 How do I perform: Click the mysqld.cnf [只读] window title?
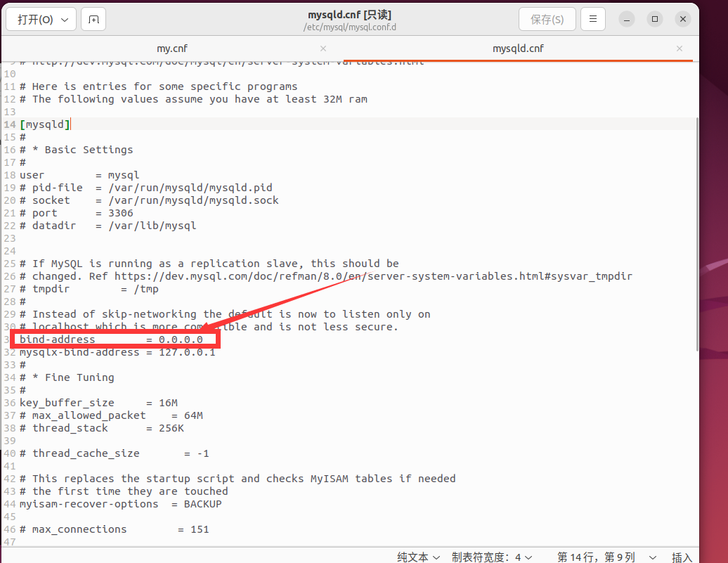[x=350, y=15]
